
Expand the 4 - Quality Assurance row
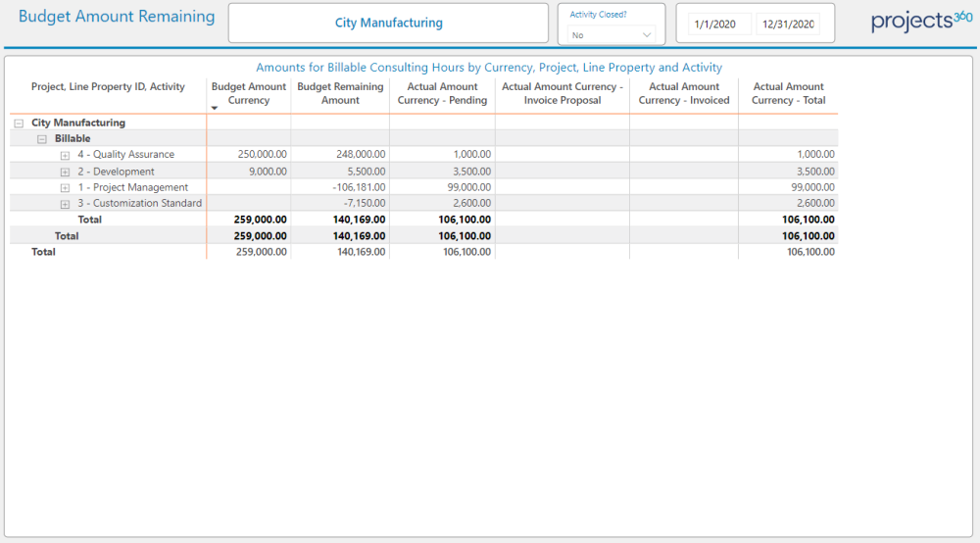pos(65,155)
